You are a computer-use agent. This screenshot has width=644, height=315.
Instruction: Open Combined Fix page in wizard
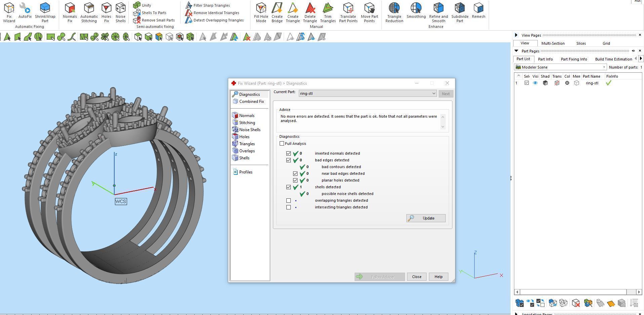pos(248,102)
